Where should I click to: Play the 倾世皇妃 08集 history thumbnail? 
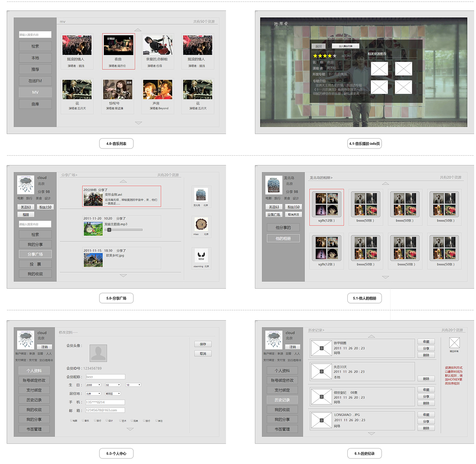[321, 397]
